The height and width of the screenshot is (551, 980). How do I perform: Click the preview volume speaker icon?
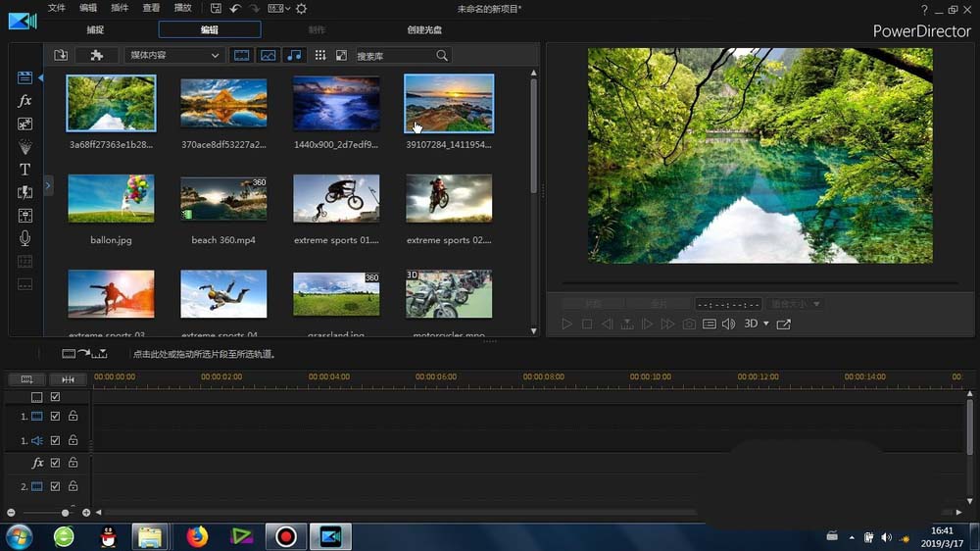728,324
